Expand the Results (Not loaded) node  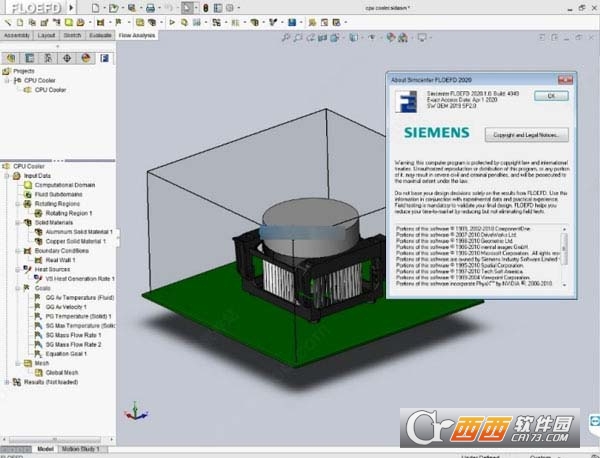pyautogui.click(x=7, y=382)
